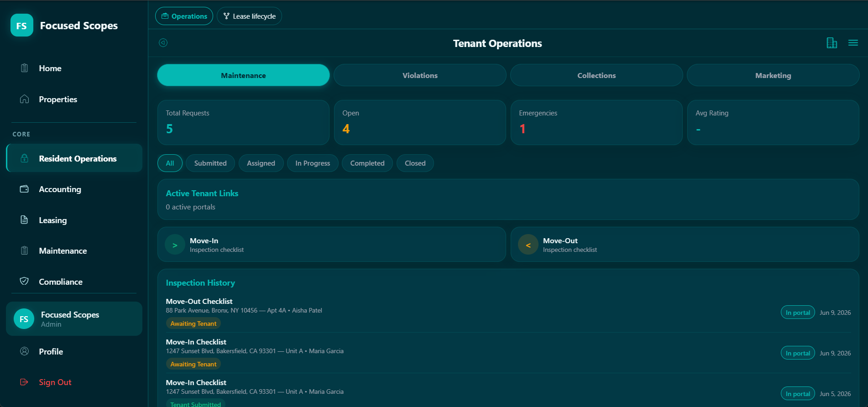868x407 pixels.
Task: Open Home in the sidebar
Action: 74,68
